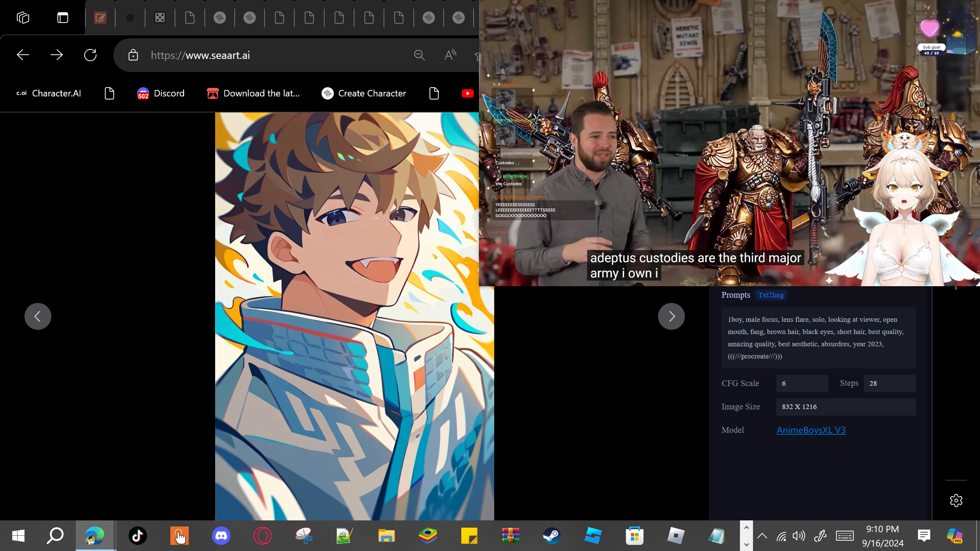Click the CFG Scale value 6
Screen dimensions: 980x551
[x=802, y=383]
